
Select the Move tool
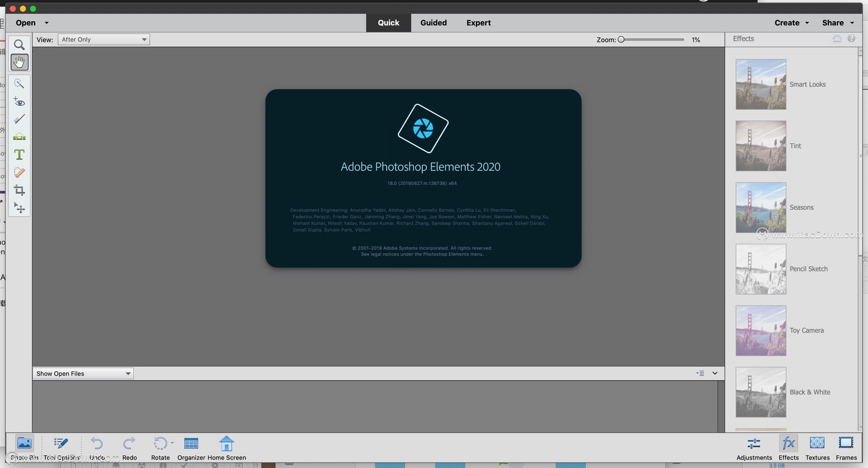pos(19,208)
